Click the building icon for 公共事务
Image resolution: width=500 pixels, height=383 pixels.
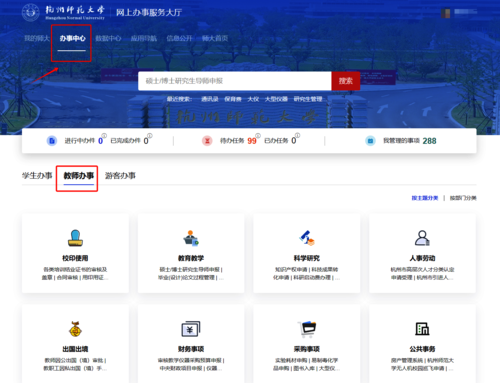[422, 329]
